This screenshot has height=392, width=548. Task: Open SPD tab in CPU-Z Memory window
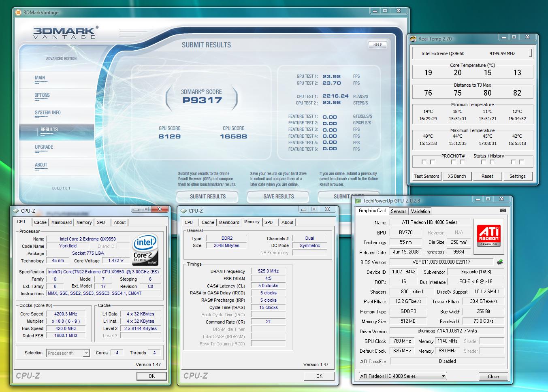point(269,222)
